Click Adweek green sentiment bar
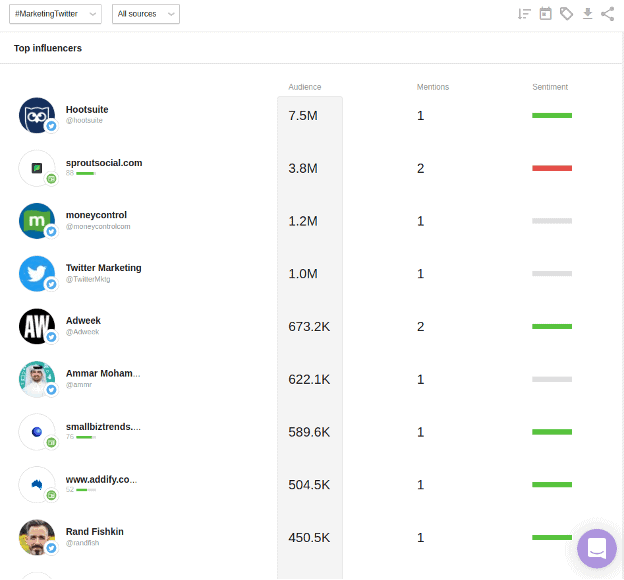This screenshot has height=580, width=624. [552, 326]
